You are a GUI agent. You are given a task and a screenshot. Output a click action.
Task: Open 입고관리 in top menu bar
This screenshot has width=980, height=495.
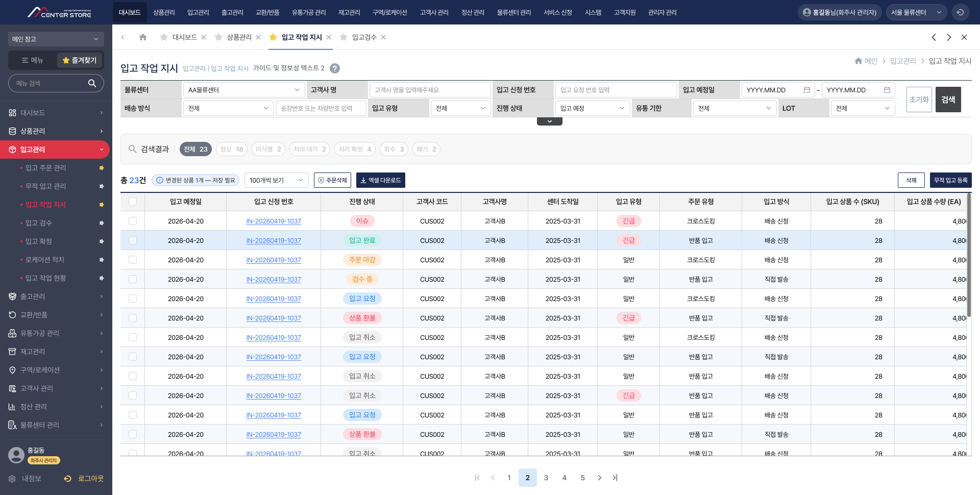(x=198, y=12)
